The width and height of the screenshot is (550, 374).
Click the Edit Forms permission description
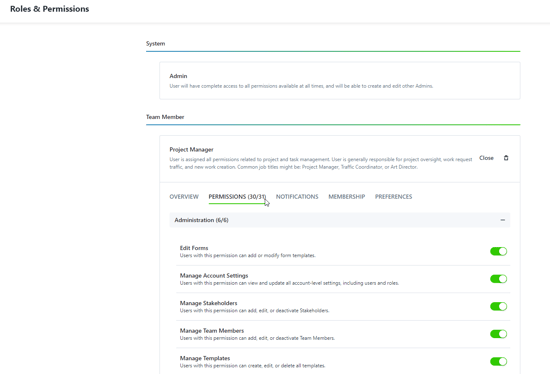[248, 255]
